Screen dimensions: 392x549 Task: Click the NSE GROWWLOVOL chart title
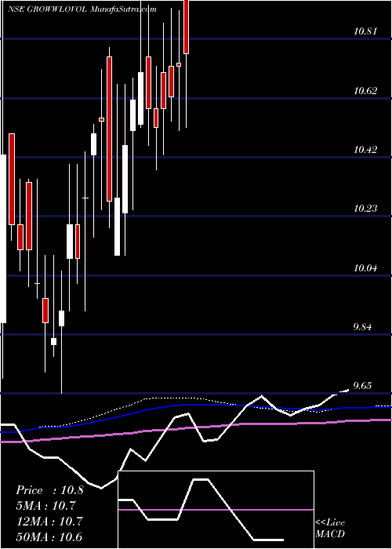82,9
